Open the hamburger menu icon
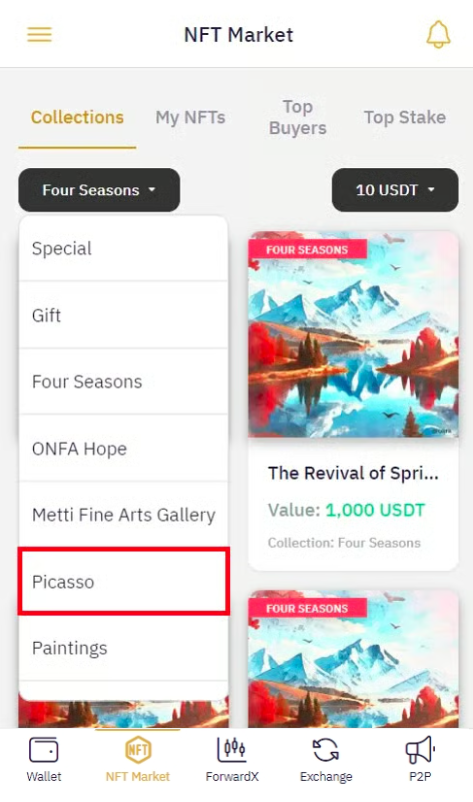The width and height of the screenshot is (473, 802). (39, 34)
